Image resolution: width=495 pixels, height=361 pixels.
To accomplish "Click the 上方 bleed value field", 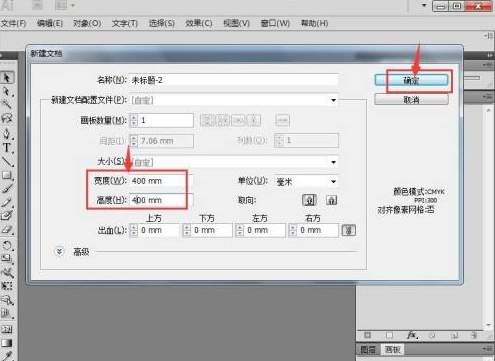I will tap(158, 230).
